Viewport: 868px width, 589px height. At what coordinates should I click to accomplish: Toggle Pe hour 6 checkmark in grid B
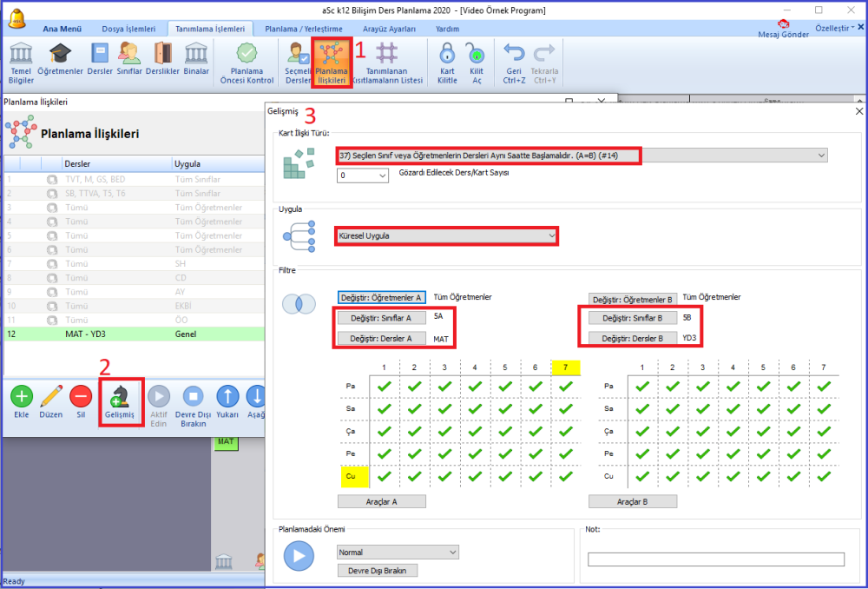click(793, 453)
